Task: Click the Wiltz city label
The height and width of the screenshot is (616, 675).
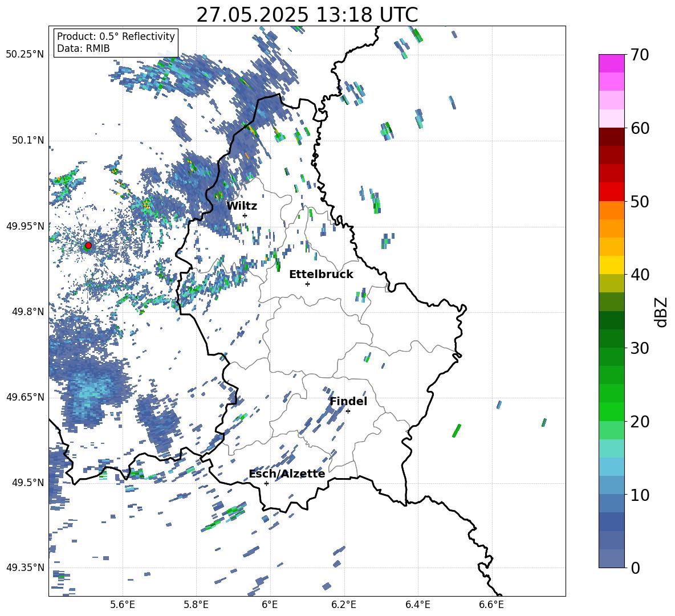Action: (x=242, y=206)
